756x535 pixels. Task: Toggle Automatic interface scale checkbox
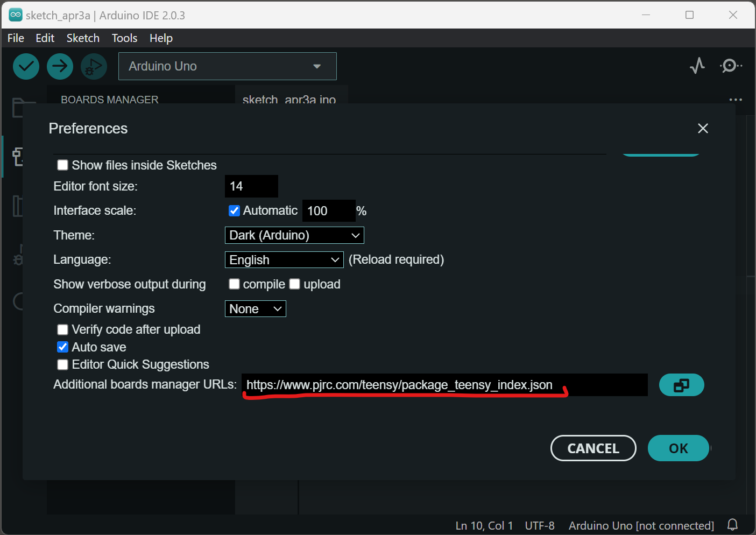(x=234, y=210)
